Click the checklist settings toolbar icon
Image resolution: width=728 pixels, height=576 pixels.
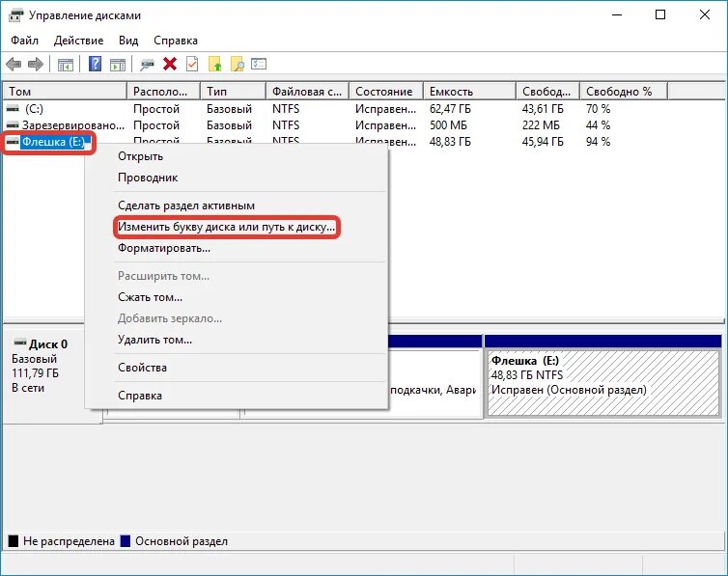pyautogui.click(x=259, y=64)
